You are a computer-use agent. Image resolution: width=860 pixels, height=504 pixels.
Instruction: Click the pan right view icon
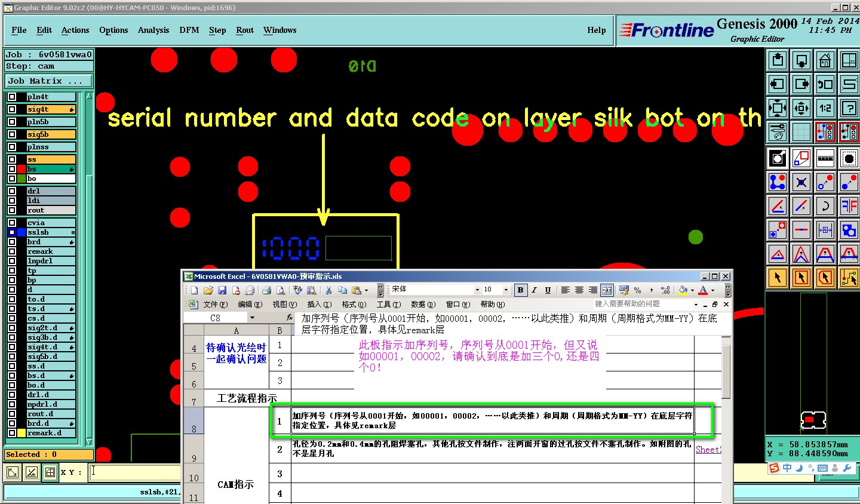point(801,84)
